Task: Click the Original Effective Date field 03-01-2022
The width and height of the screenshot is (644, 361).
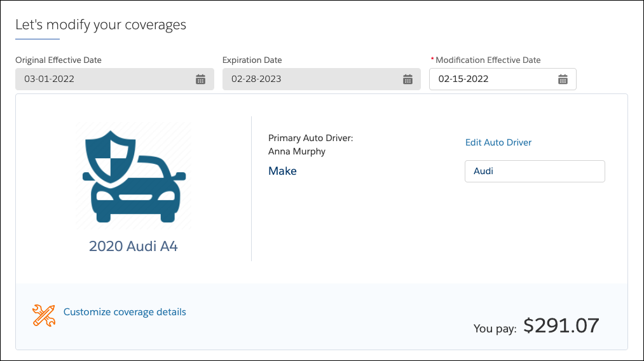Action: 114,79
